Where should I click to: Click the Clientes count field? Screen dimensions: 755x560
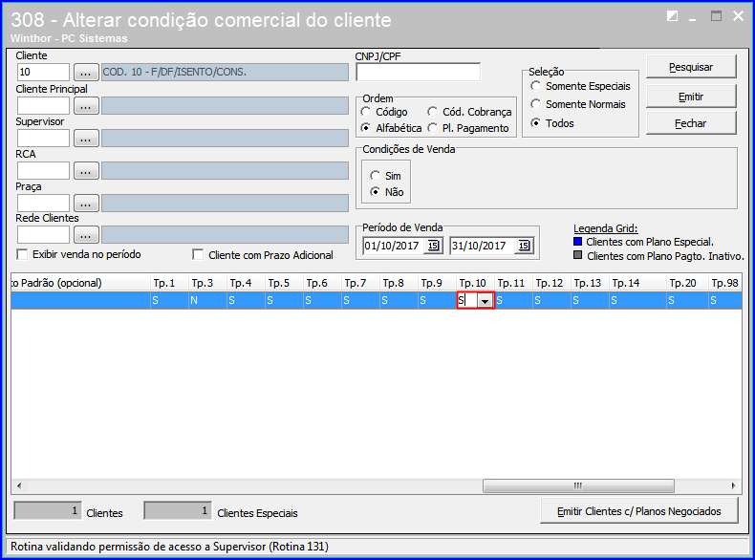point(48,511)
